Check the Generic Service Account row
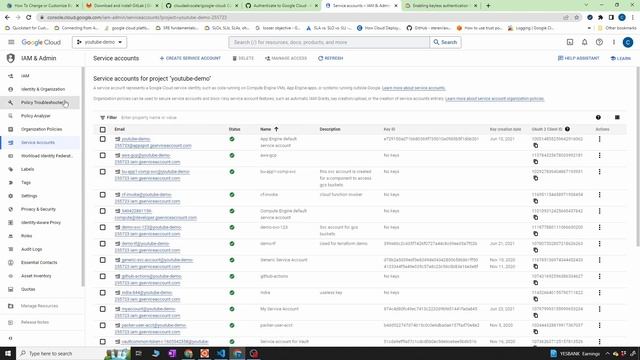The image size is (640, 360). click(x=102, y=260)
